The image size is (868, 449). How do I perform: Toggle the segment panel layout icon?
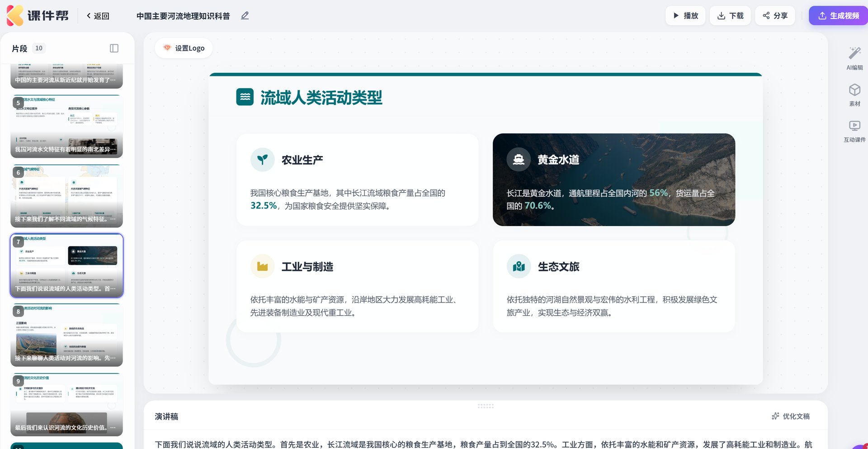(114, 48)
